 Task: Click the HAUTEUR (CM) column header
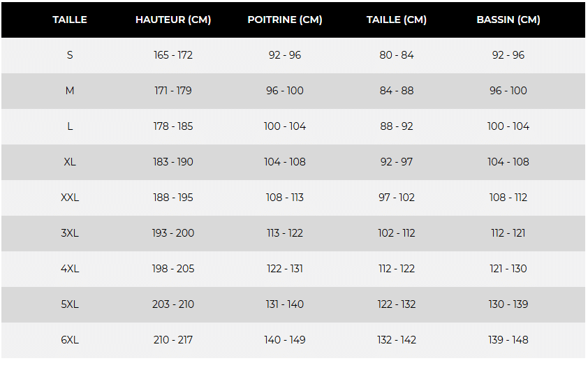(x=173, y=20)
